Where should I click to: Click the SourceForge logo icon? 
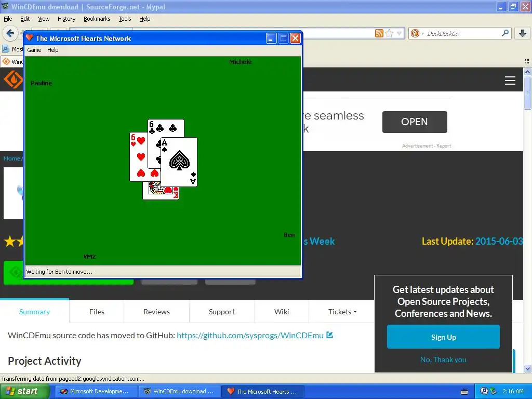point(13,79)
